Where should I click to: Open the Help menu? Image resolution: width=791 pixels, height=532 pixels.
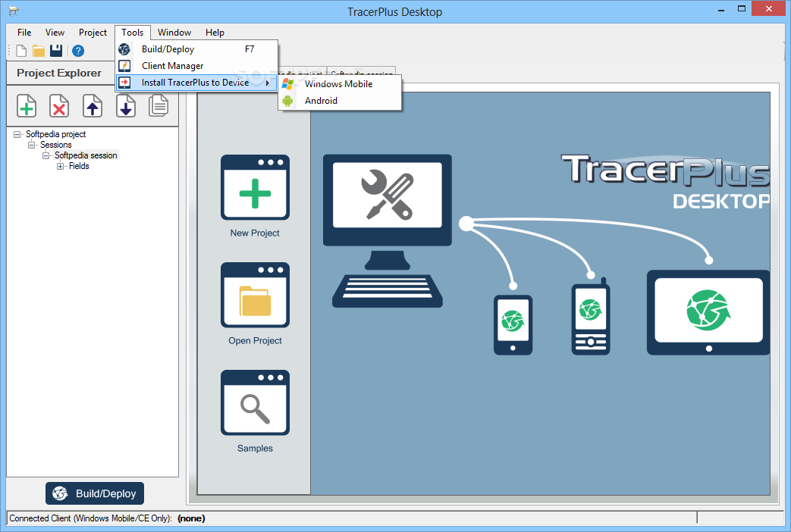point(215,33)
